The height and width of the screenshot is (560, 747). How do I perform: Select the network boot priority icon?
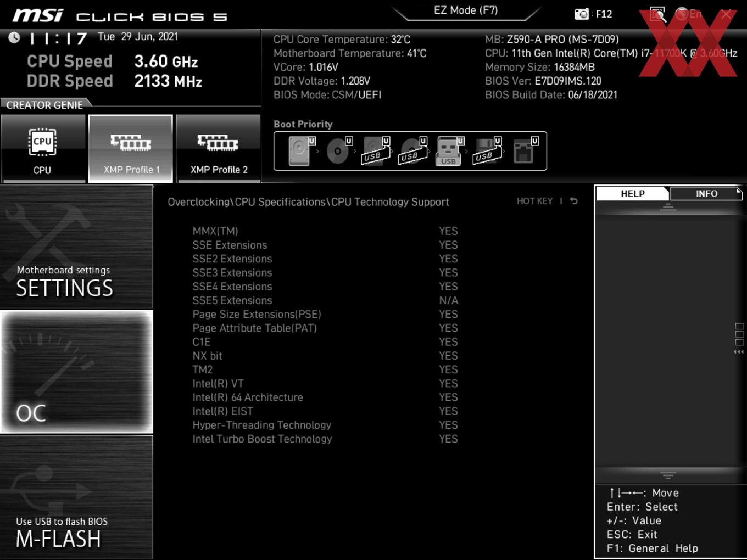click(x=525, y=151)
